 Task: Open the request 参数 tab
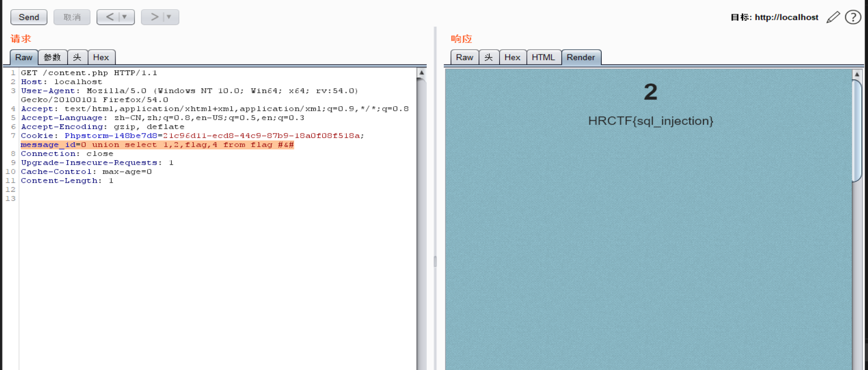52,57
